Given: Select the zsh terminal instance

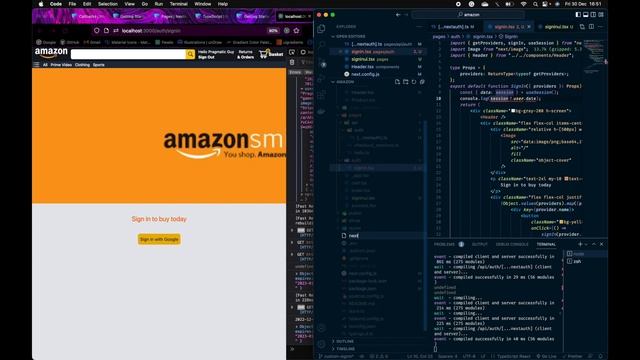Looking at the screenshot, I should 585,261.
